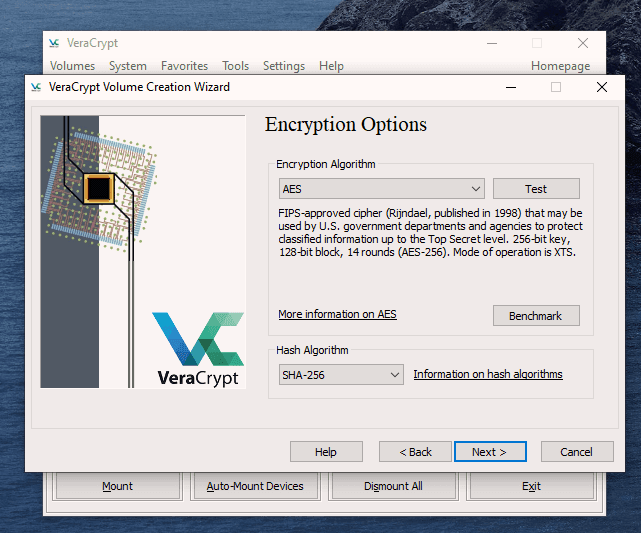Screen dimensions: 641x533
Task: Proceed with the Next button
Action: tap(490, 452)
